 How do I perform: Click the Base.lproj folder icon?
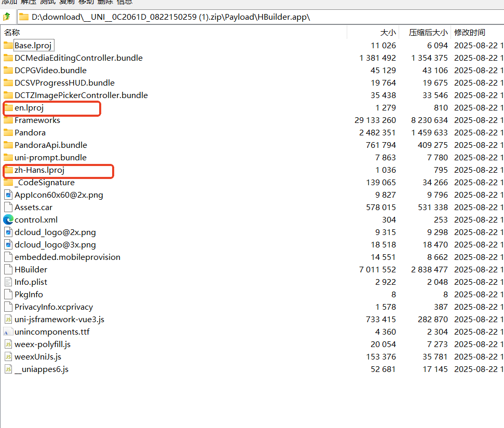8,45
